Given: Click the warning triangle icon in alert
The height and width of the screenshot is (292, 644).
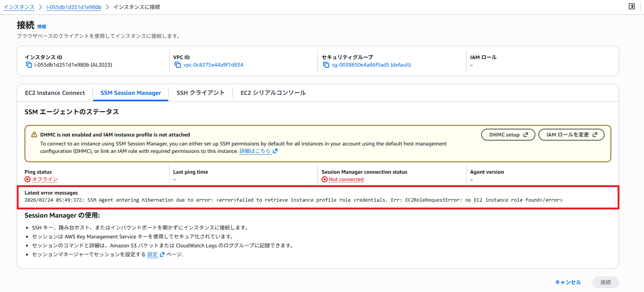Looking at the screenshot, I should [34, 135].
